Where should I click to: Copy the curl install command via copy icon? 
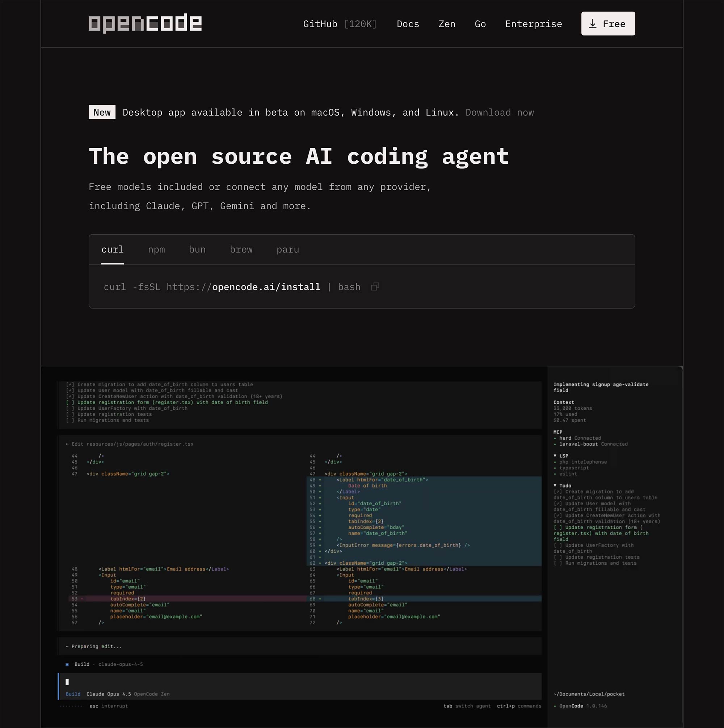click(375, 287)
